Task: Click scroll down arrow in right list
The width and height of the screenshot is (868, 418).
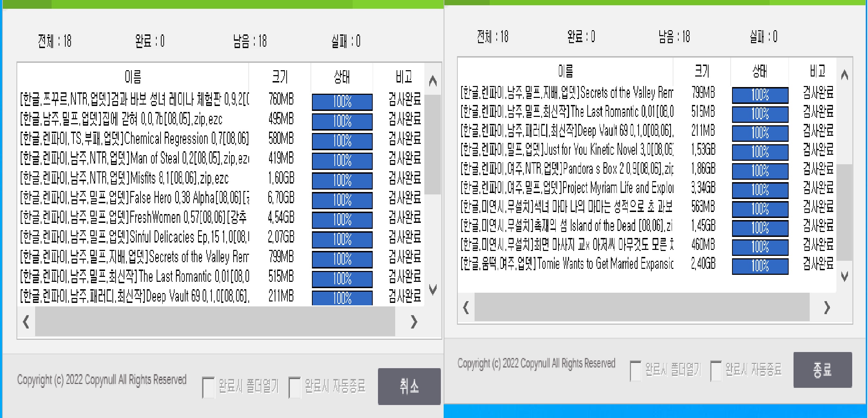Action: coord(844,276)
